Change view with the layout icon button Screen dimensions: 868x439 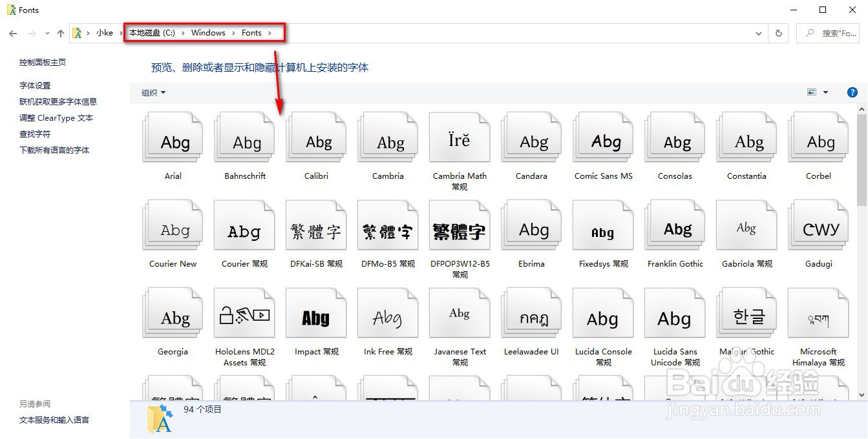click(812, 92)
